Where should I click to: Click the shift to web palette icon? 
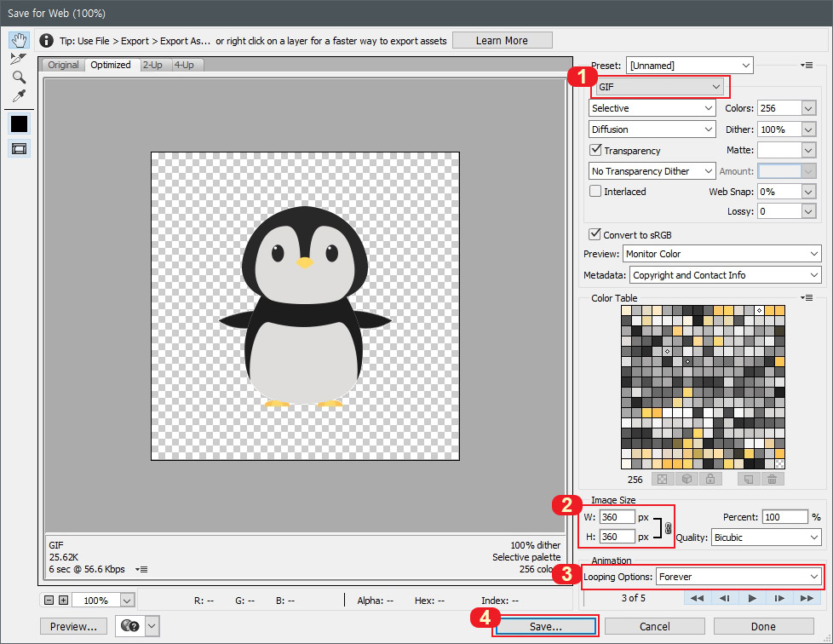687,480
